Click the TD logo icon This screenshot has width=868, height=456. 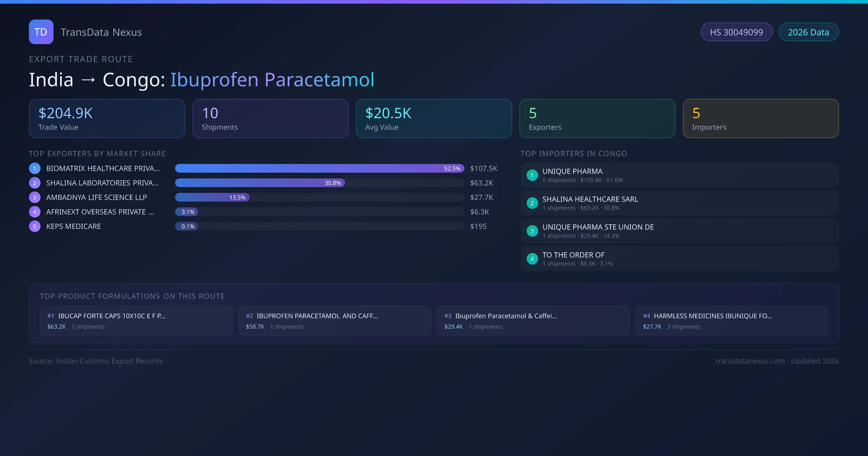41,32
